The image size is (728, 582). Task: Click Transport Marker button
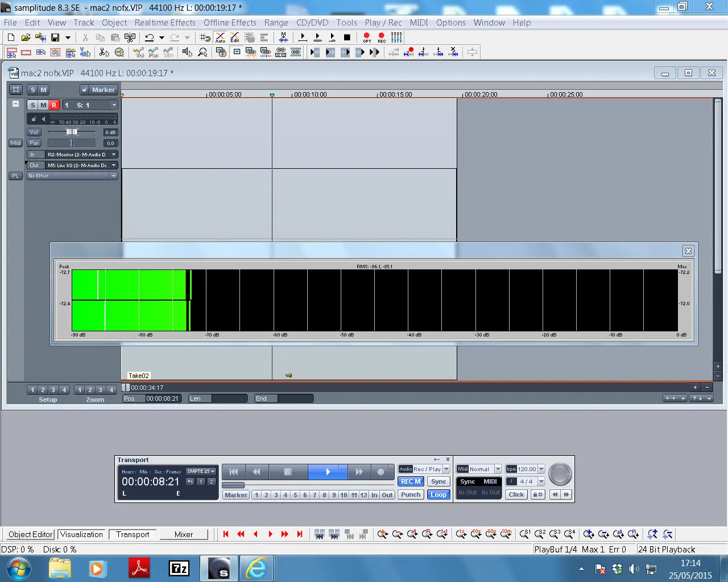pos(236,495)
